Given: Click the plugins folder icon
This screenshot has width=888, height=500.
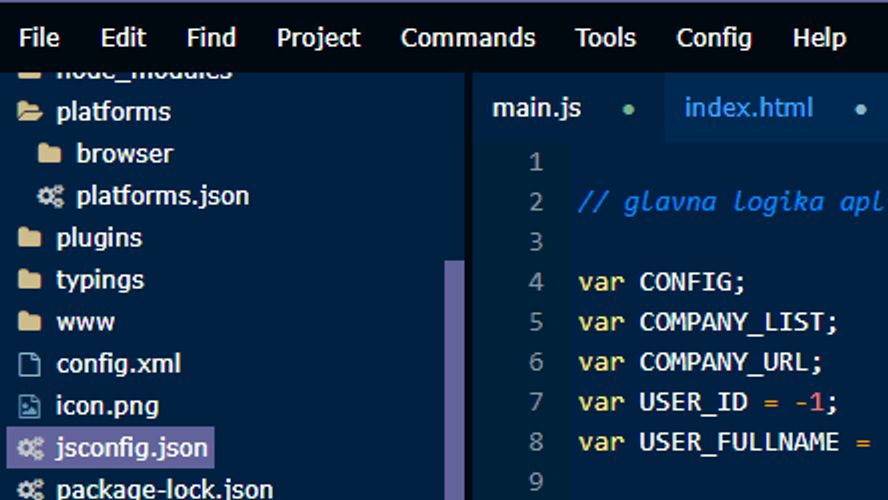Looking at the screenshot, I should [30, 238].
